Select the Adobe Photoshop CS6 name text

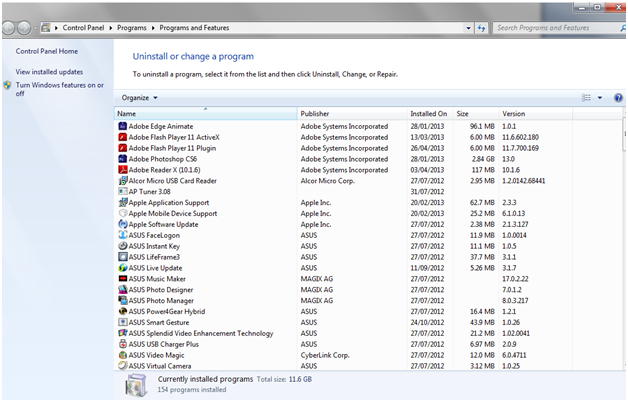(x=163, y=159)
